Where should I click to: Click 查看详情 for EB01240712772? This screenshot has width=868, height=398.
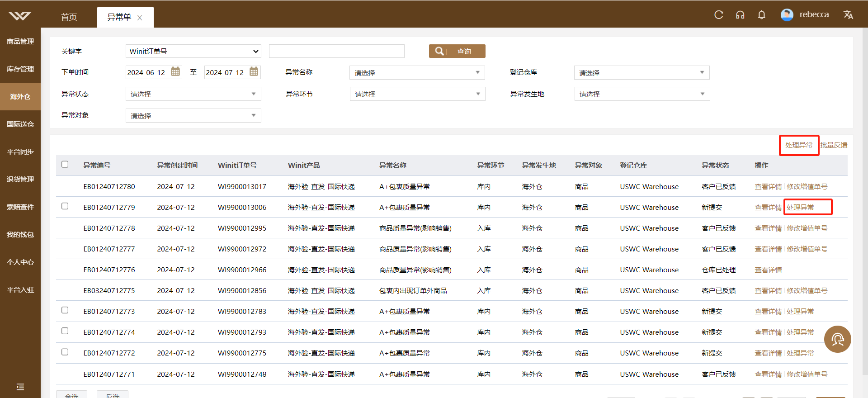click(x=768, y=353)
